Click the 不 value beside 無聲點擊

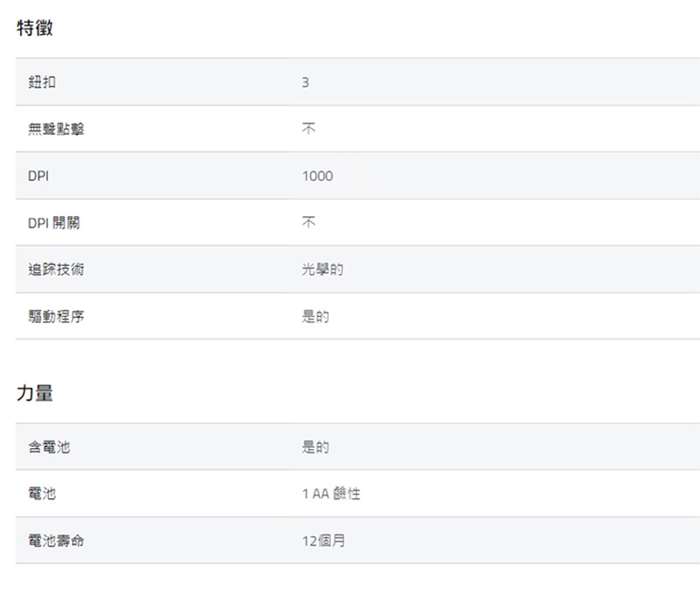309,130
